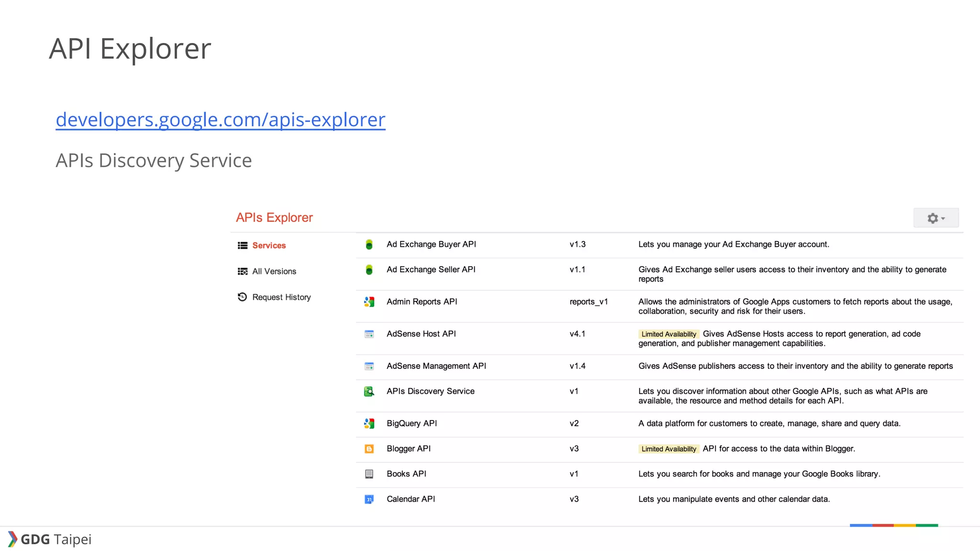The width and height of the screenshot is (980, 551).
Task: Click the Request History clock icon
Action: [242, 297]
